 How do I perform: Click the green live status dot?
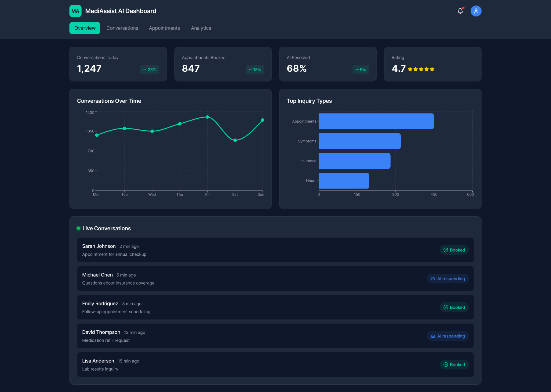point(78,228)
